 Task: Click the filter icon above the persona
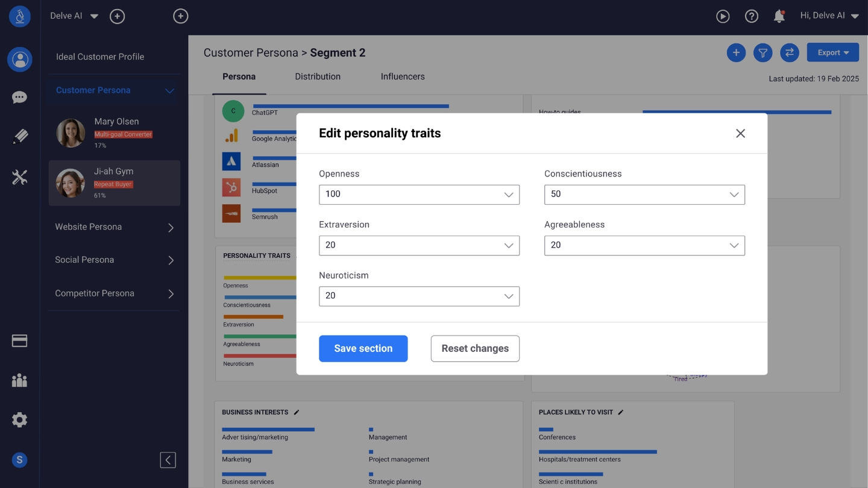click(763, 52)
